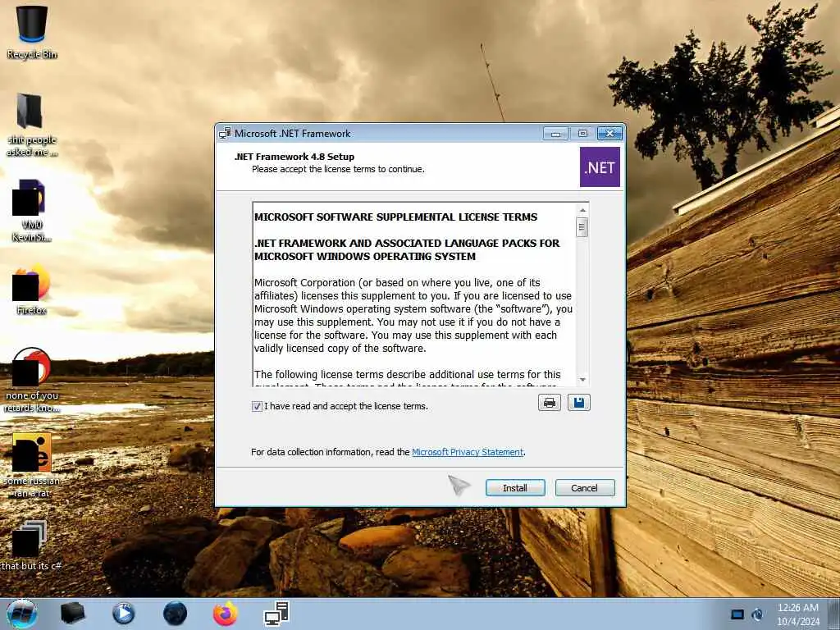Click the purple .NET logo
The image size is (840, 630).
(600, 167)
